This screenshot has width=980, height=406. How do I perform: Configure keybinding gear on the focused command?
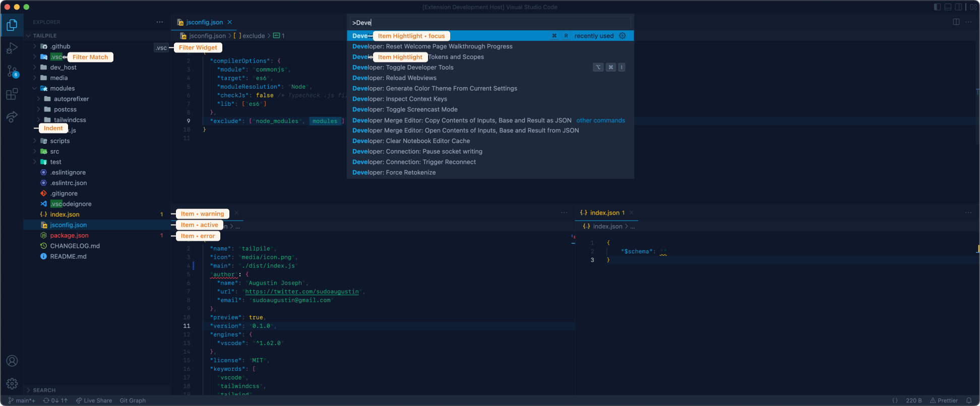click(623, 36)
